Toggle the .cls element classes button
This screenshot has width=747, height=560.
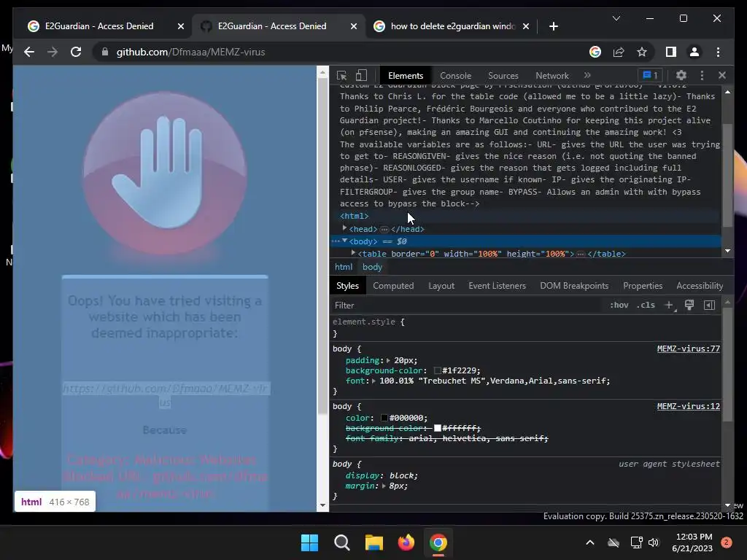[x=646, y=306]
